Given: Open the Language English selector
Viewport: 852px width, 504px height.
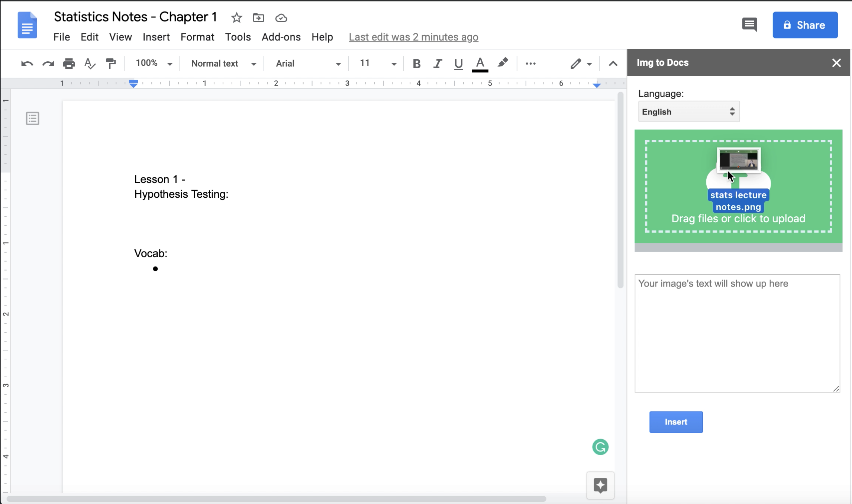Looking at the screenshot, I should (688, 112).
